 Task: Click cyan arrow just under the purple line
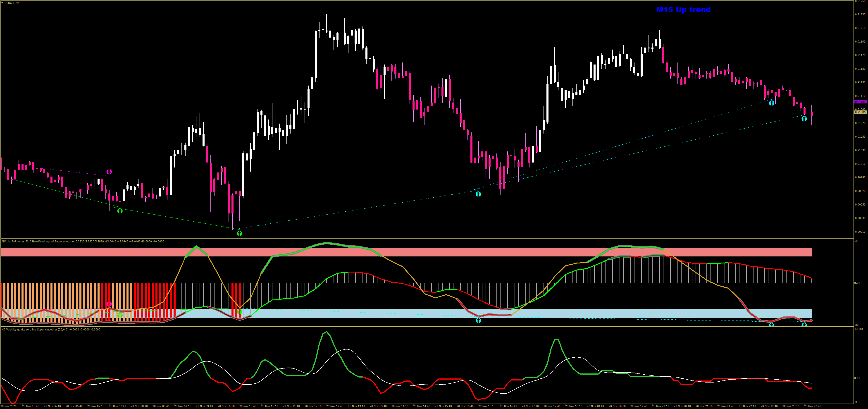click(771, 103)
